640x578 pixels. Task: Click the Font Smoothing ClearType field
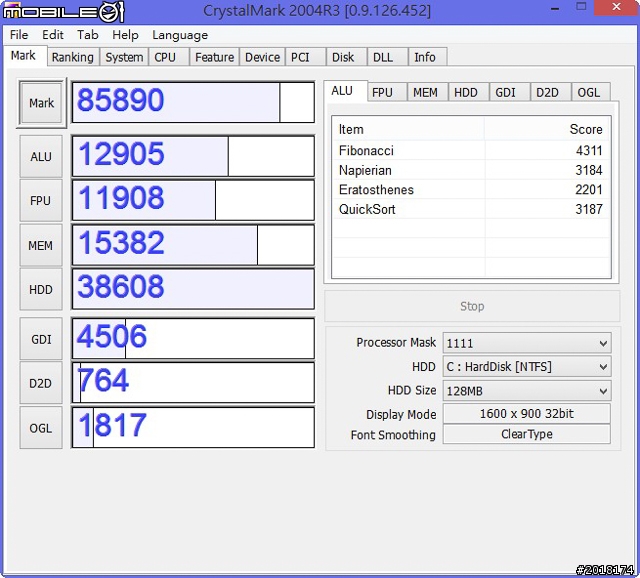[527, 434]
